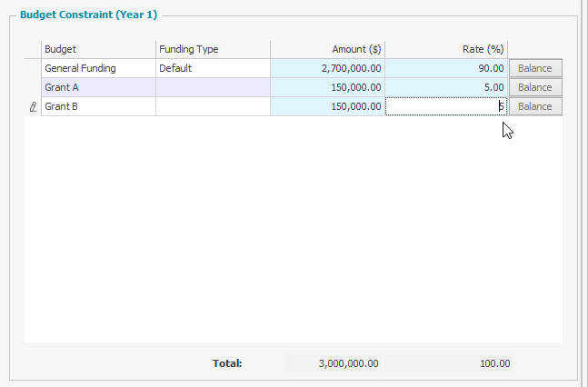Open Grant B's empty Funding Type cell
This screenshot has height=387, width=588.
point(213,106)
